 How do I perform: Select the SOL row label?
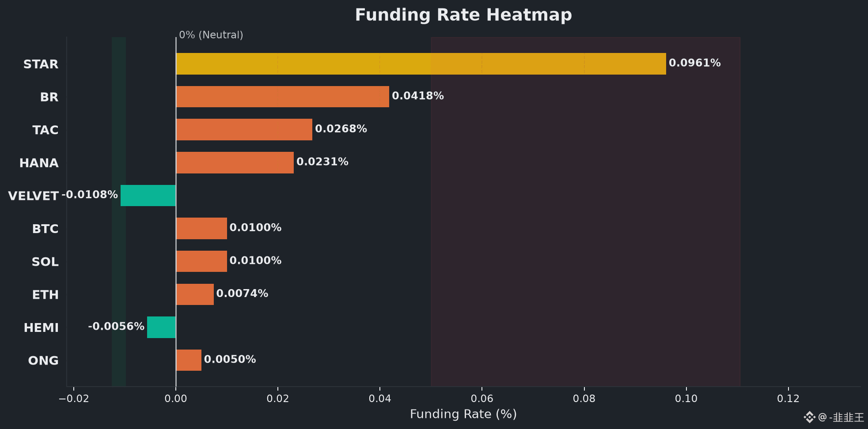coord(45,262)
